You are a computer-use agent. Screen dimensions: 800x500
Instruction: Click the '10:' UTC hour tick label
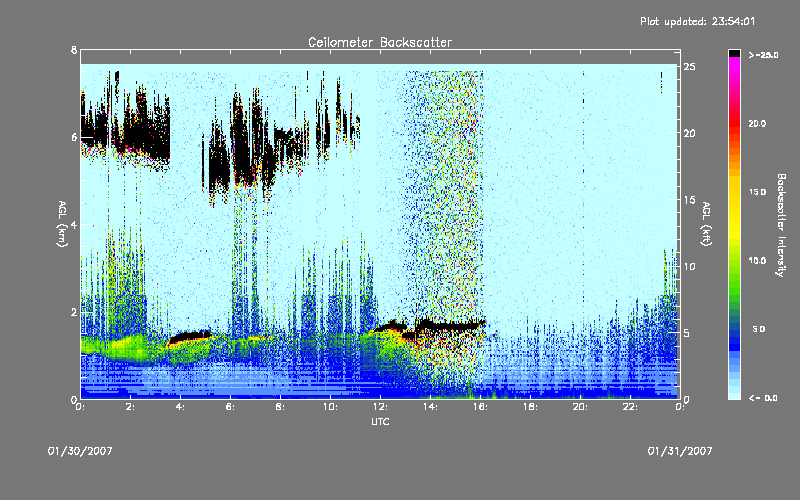[331, 407]
